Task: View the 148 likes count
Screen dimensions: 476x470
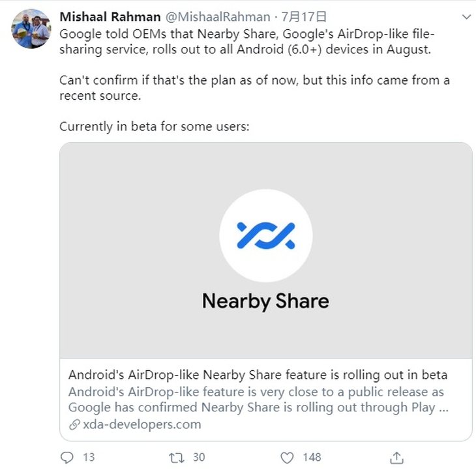Action: (x=312, y=457)
